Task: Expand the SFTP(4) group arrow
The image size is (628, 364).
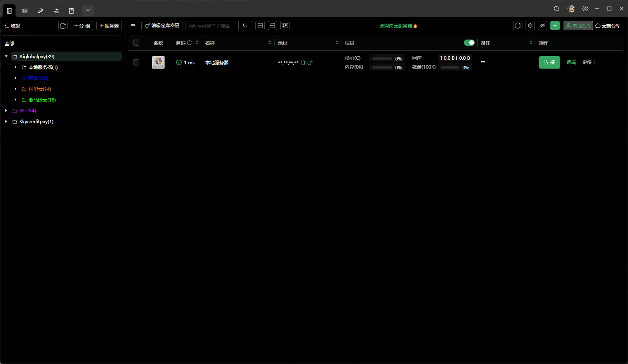Action: point(6,110)
